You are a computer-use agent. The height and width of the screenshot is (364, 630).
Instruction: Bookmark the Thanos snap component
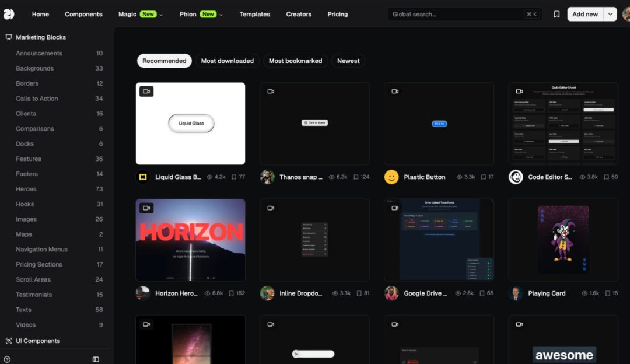356,177
